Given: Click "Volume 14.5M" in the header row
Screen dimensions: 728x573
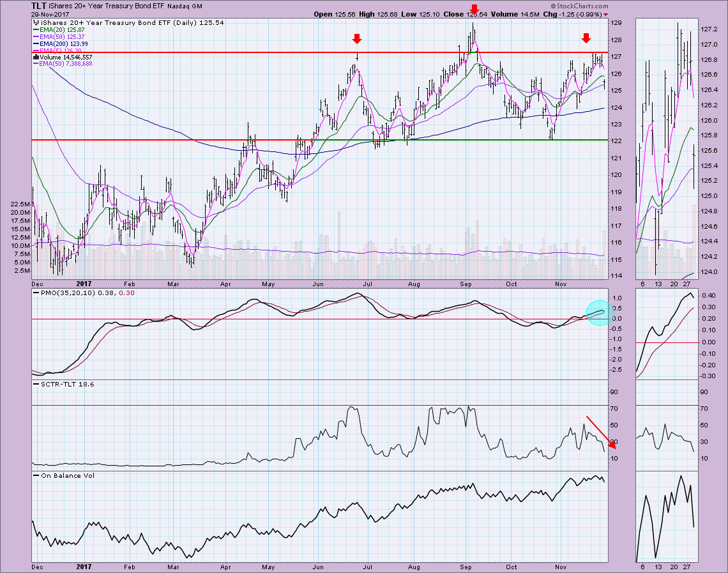Looking at the screenshot, I should click(515, 15).
